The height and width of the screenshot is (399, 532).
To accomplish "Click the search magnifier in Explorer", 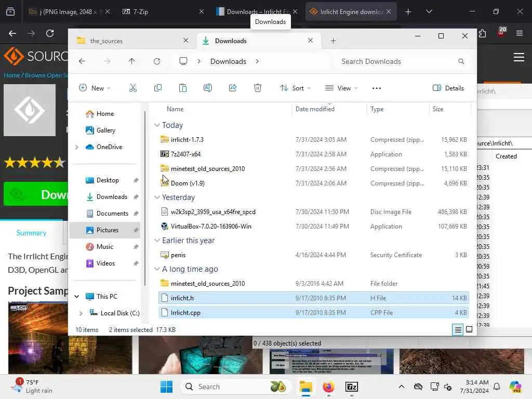I will coord(461,61).
